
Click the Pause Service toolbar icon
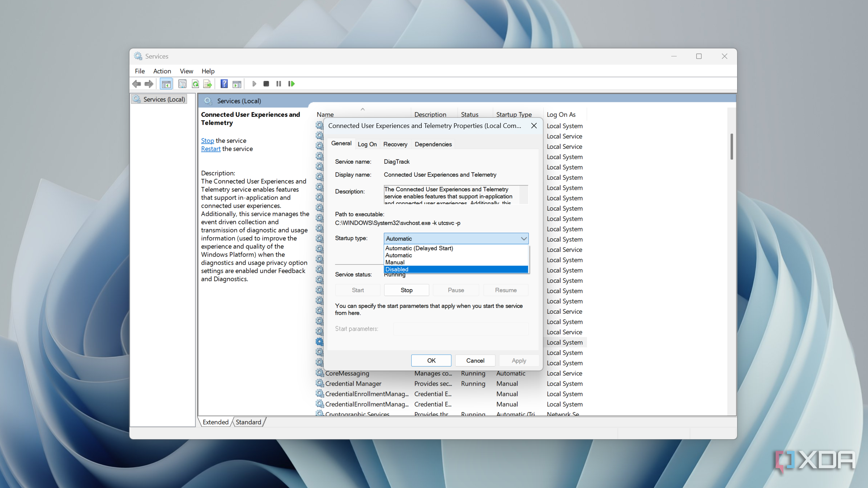click(x=278, y=84)
